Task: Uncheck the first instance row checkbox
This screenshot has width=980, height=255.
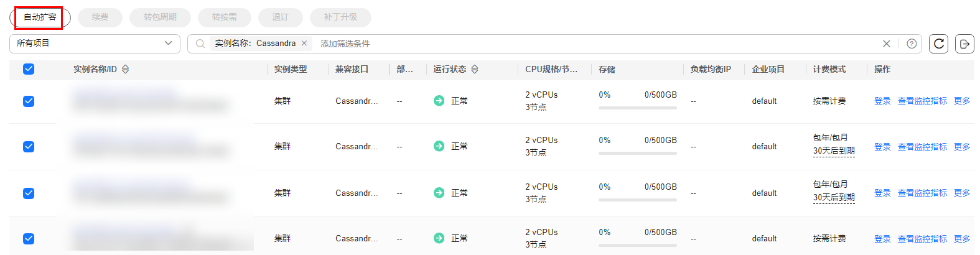Action: pyautogui.click(x=29, y=101)
